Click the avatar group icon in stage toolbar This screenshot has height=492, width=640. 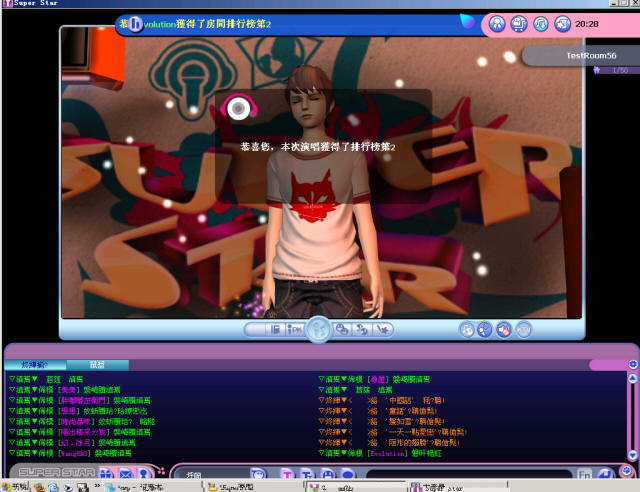[342, 329]
